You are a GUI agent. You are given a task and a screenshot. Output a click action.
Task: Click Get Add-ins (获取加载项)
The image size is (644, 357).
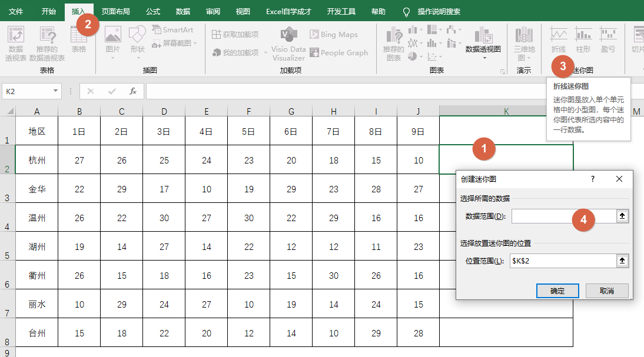click(x=235, y=35)
